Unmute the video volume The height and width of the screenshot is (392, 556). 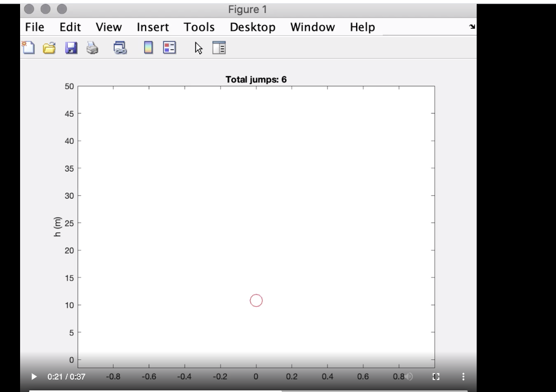(x=409, y=376)
